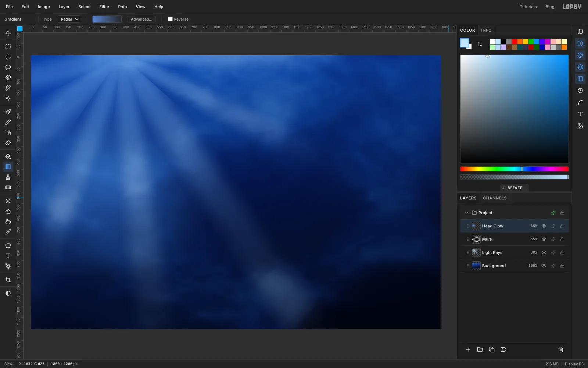The width and height of the screenshot is (588, 368).
Task: Select the Rectangular Marquee tool
Action: [8, 47]
